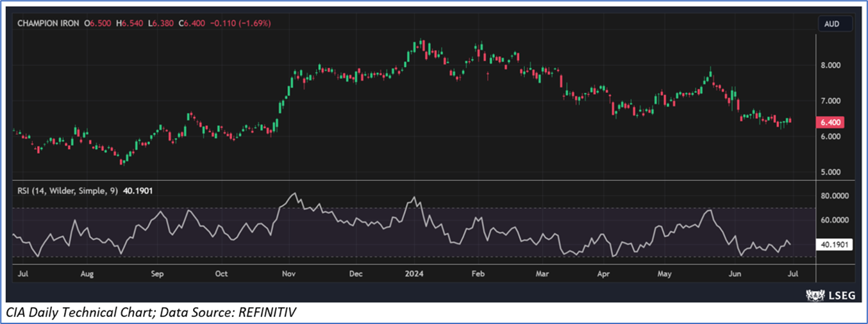Click the RSI (14, Wilder, Simple, 9) label

coord(67,191)
